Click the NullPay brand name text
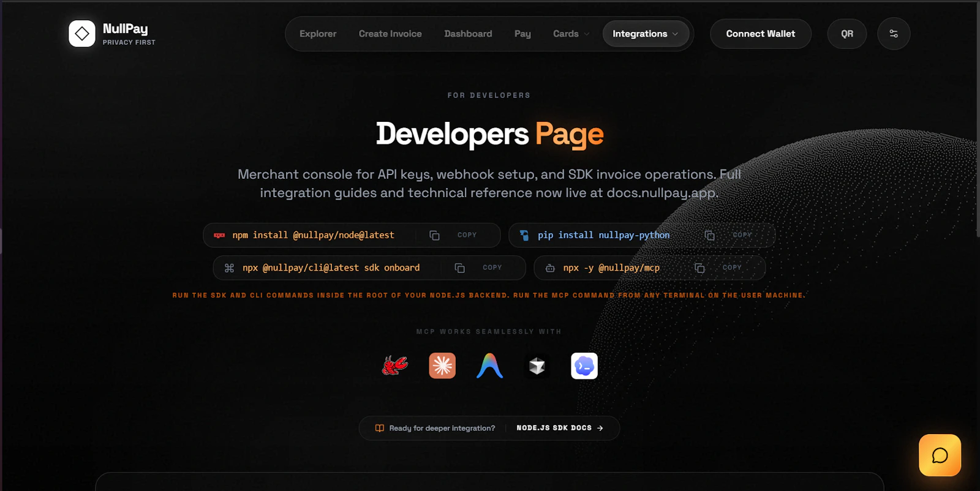Screen dimensions: 980x491 [x=125, y=29]
